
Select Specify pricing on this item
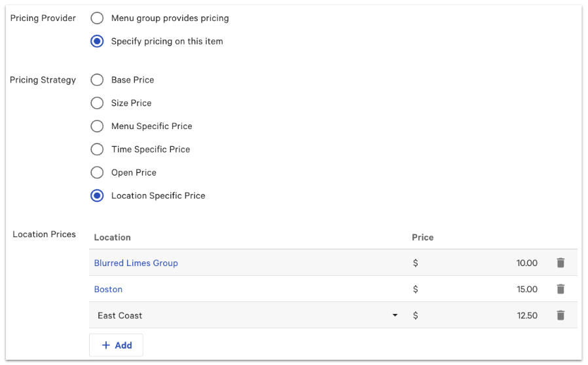[97, 41]
